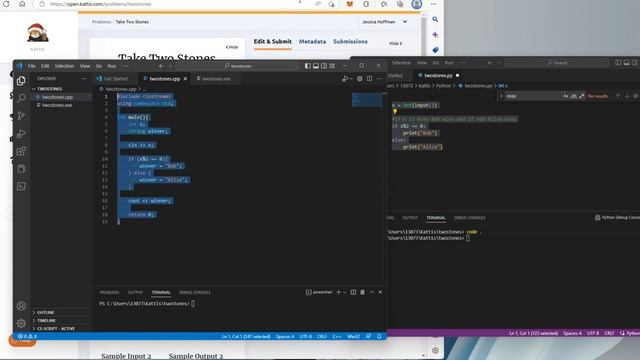Click Spaces: 4 in right VS Code status bar
640x360 pixels.
pos(572,333)
